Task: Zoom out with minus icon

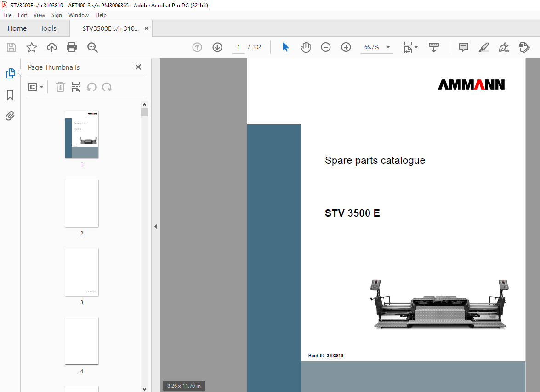Action: point(325,47)
